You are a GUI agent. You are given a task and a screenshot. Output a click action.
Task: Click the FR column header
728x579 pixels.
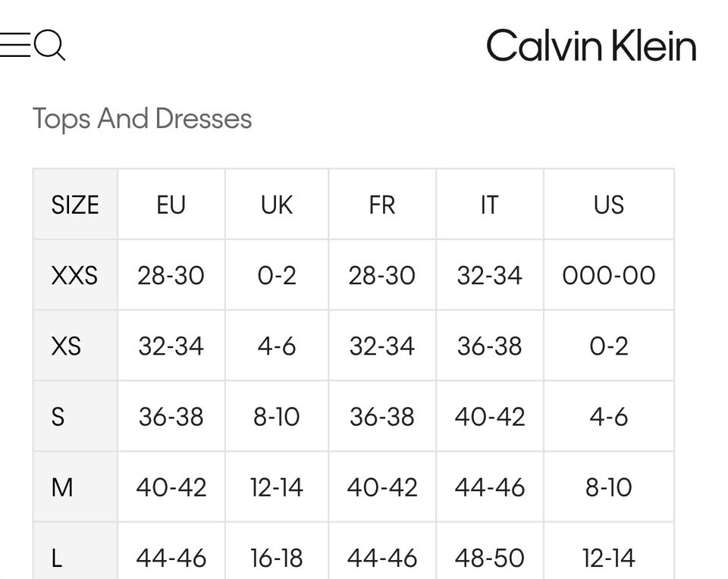(x=382, y=205)
